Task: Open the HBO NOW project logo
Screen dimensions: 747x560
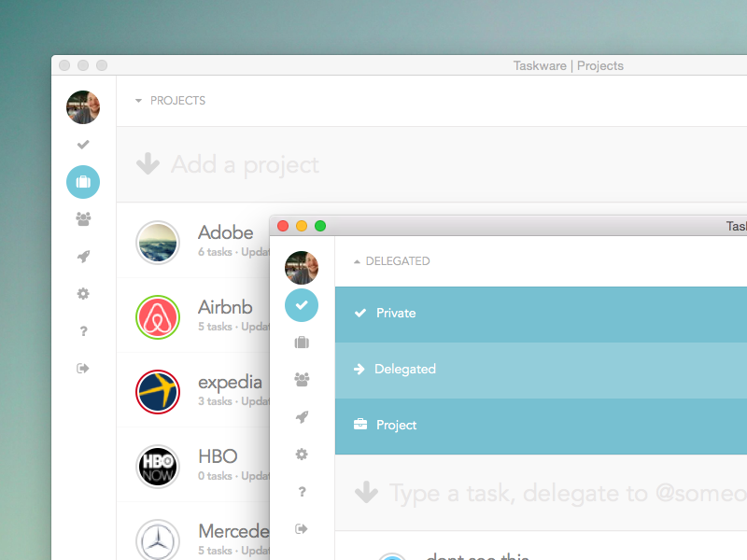Action: point(158,467)
